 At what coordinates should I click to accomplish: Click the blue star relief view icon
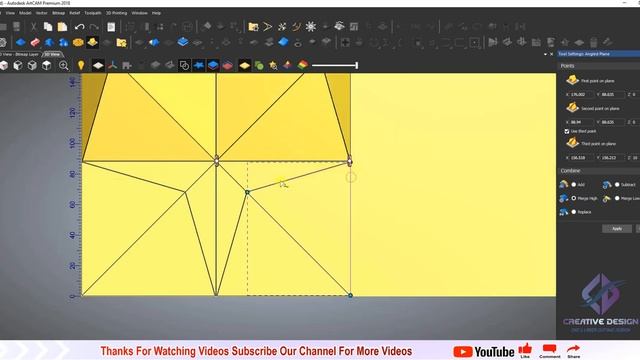[199, 65]
